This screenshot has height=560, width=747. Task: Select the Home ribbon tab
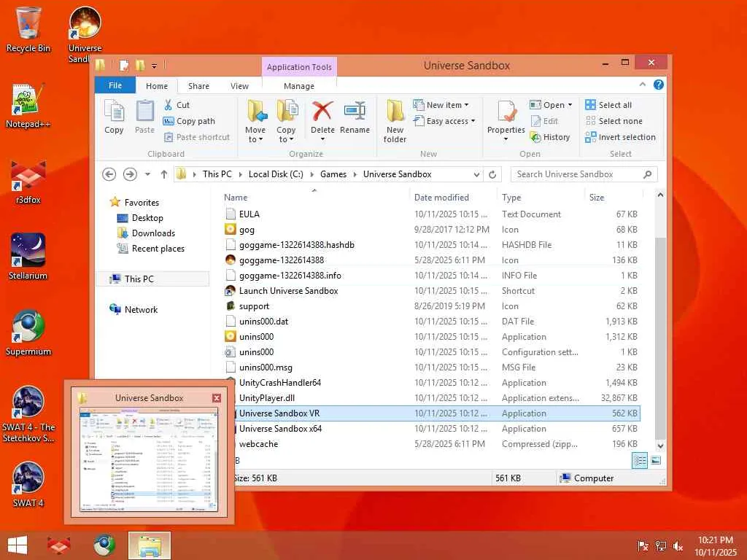(157, 86)
